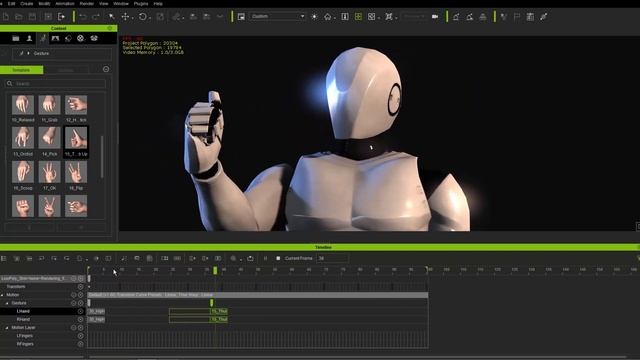Open the File-adjacent Edit menu

tap(11, 4)
